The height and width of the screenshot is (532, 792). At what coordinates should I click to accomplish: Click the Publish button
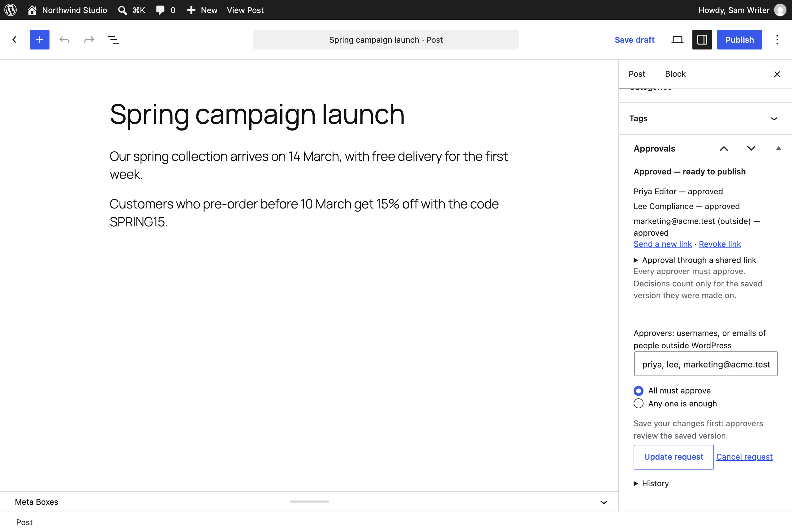pos(739,40)
